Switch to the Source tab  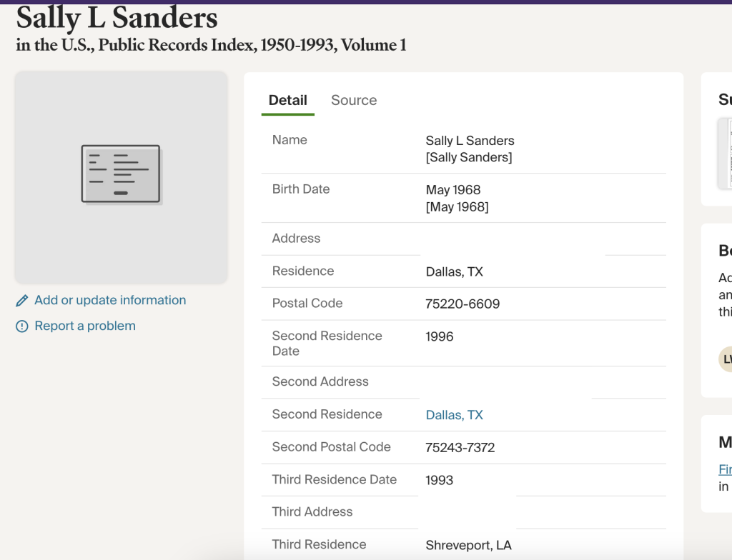354,100
